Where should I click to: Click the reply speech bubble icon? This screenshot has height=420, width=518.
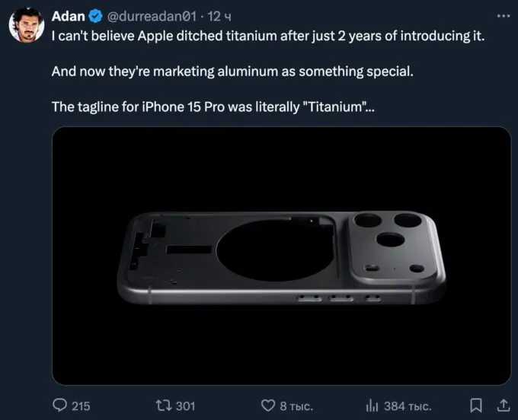60,405
